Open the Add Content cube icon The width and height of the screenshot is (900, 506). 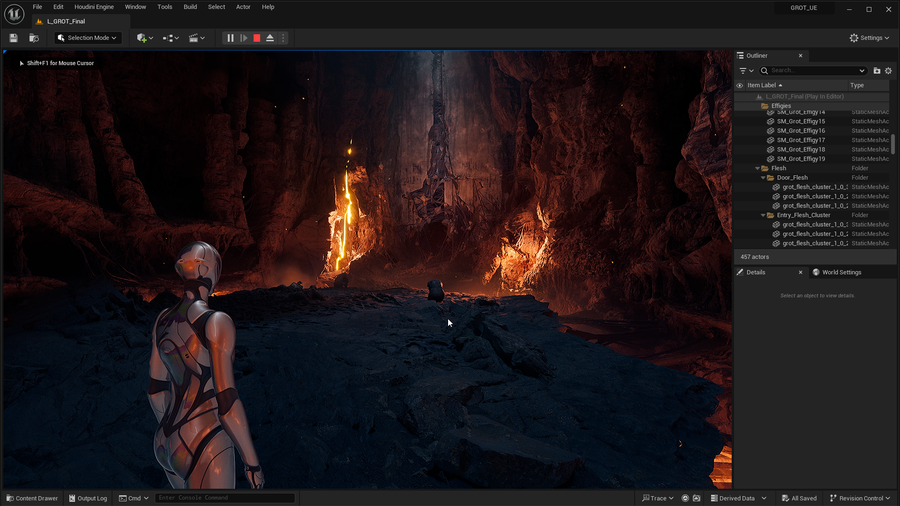tap(141, 38)
